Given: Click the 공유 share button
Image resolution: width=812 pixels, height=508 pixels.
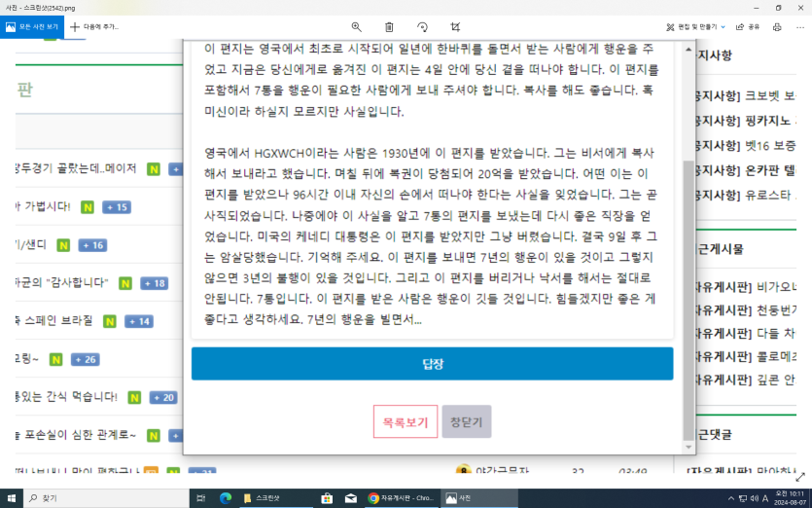Looking at the screenshot, I should click(x=748, y=27).
